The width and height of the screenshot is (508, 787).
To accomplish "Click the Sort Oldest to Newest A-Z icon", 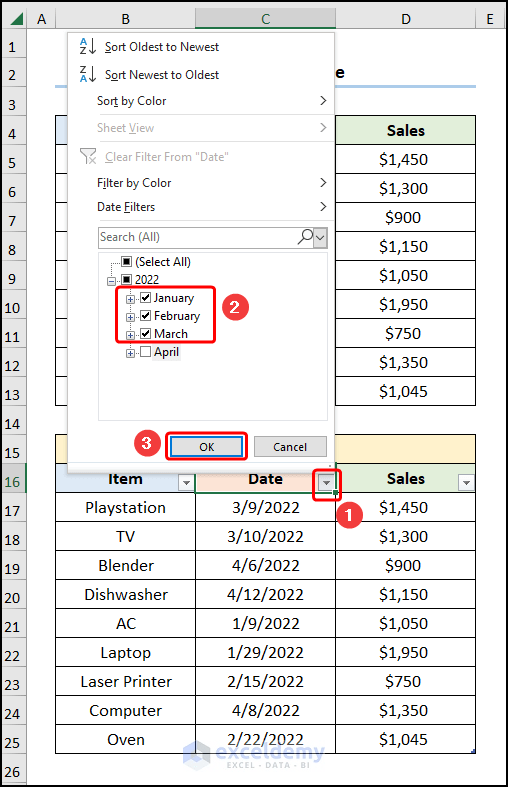I will click(x=88, y=46).
